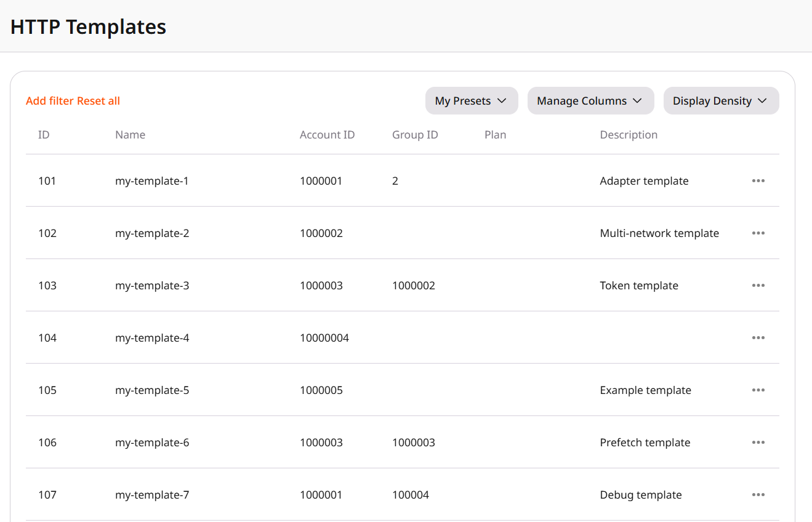The height and width of the screenshot is (522, 812).
Task: Click the Prefetch template description
Action: [x=645, y=443]
